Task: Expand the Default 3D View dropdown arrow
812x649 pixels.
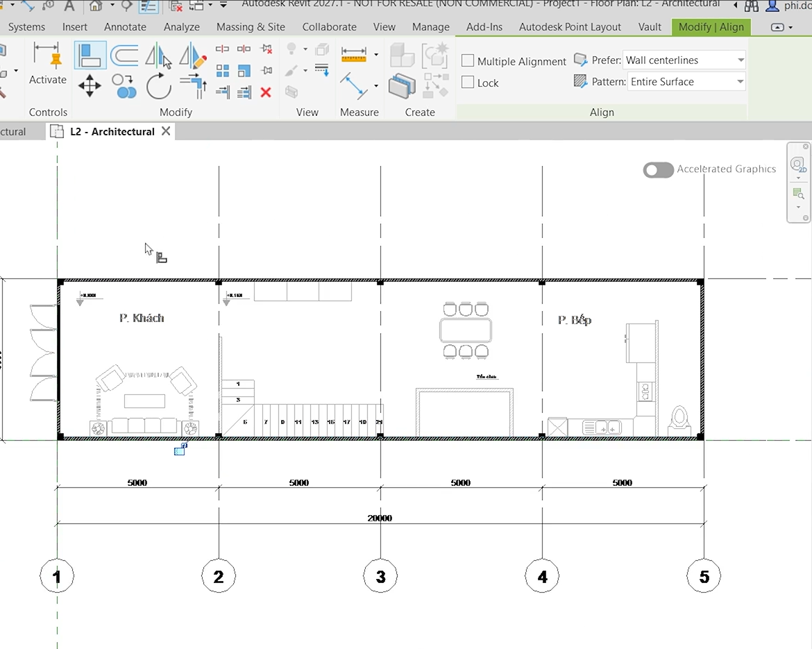Action: tap(112, 5)
